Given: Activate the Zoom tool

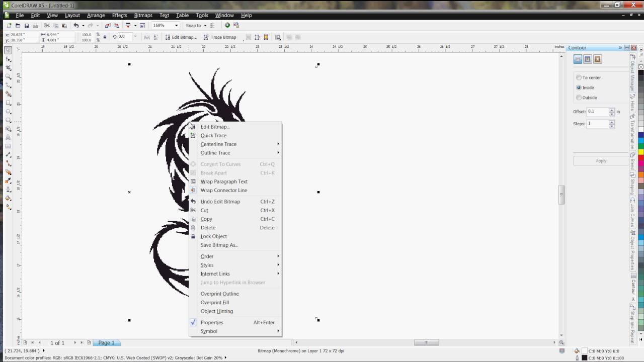Looking at the screenshot, I should click(x=8, y=76).
